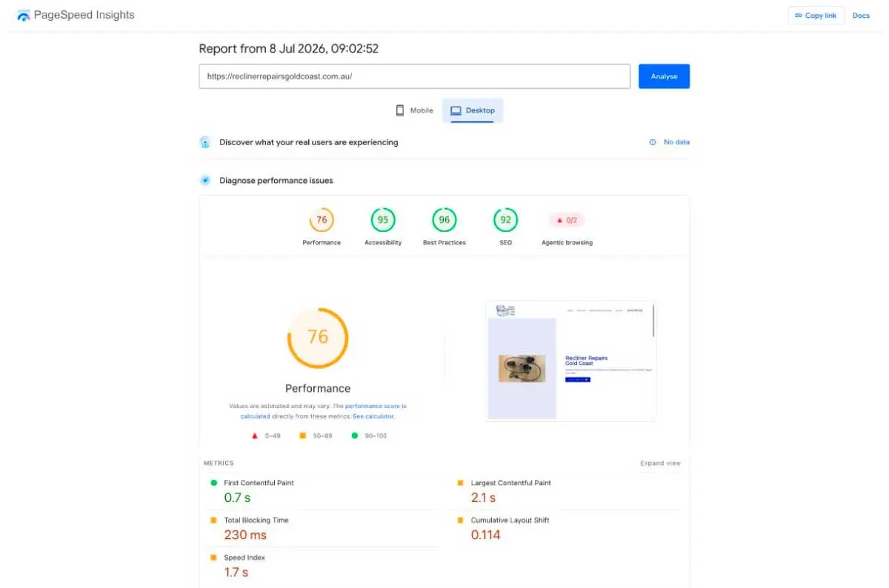Click the Largest Contentful Paint orange square

pos(460,483)
